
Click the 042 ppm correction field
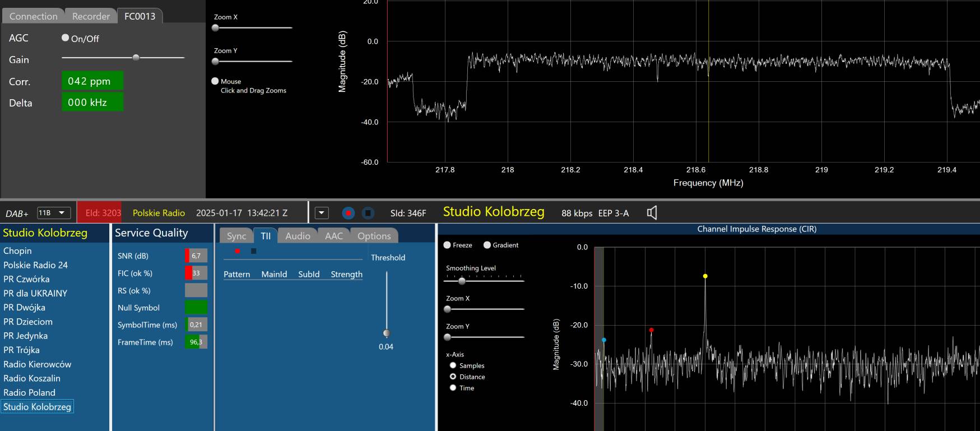pyautogui.click(x=92, y=81)
